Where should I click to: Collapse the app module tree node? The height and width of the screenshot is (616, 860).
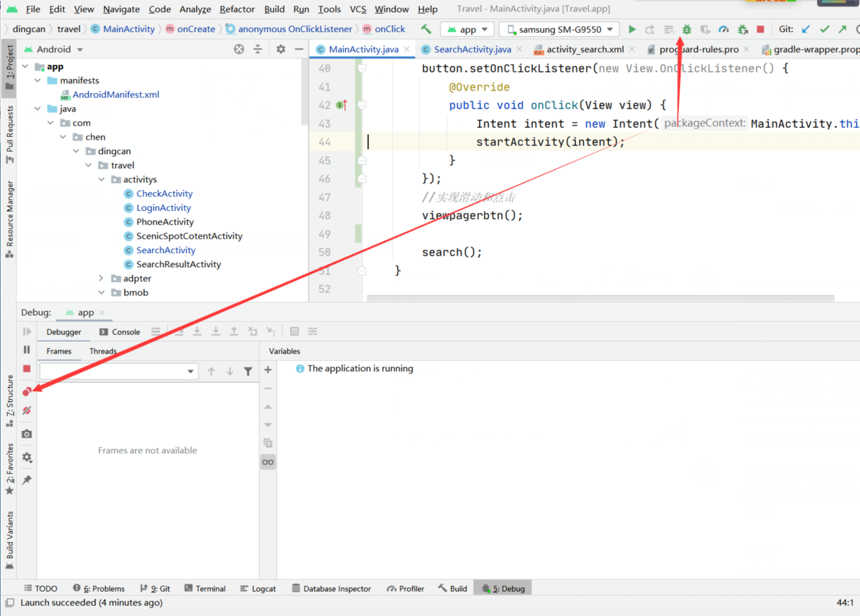click(x=25, y=66)
